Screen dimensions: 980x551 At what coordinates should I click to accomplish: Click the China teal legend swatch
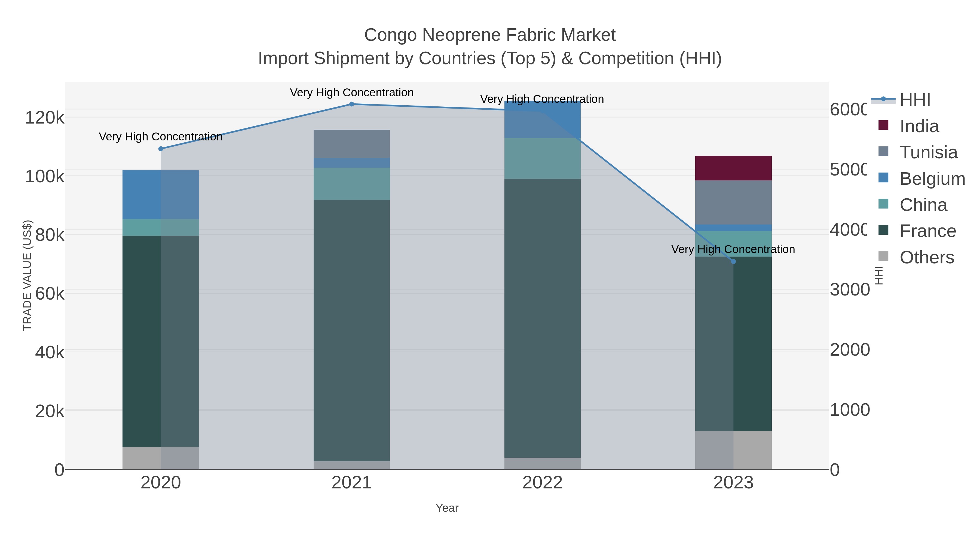[x=883, y=204]
